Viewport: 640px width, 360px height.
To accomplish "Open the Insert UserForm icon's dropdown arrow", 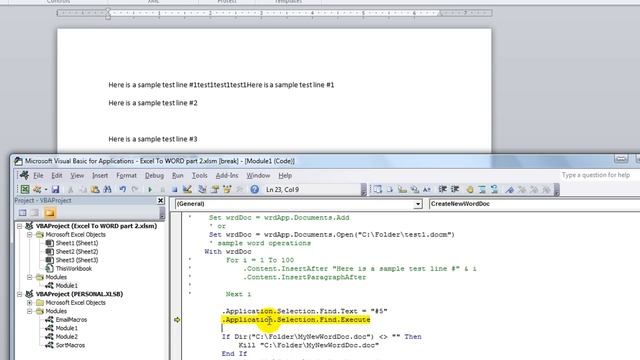I will click(46, 190).
